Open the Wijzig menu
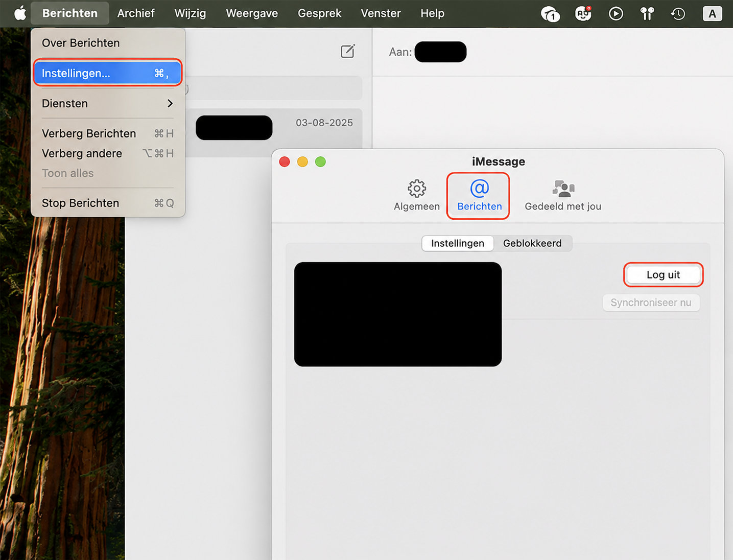733x560 pixels. click(190, 13)
